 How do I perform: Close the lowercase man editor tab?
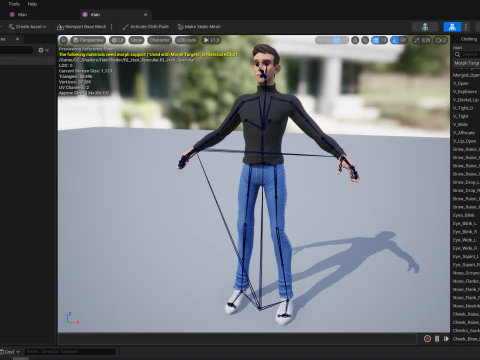(145, 14)
